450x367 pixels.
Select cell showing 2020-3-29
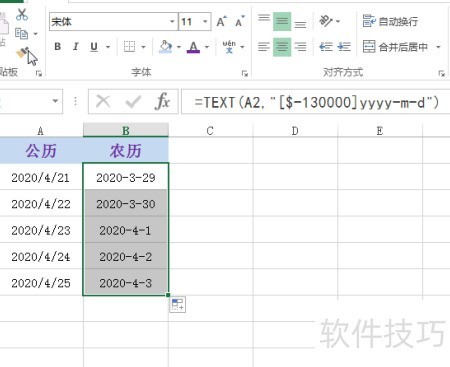pyautogui.click(x=126, y=177)
